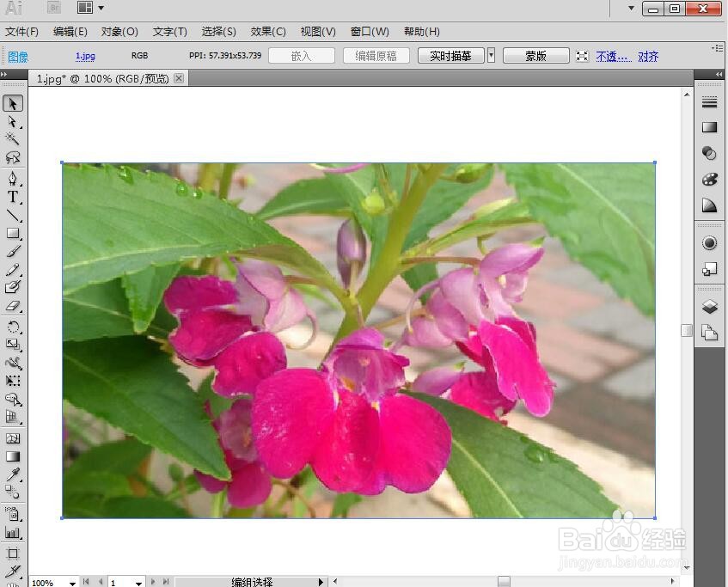This screenshot has height=587, width=728.
Task: Close the 1.jpg document tab
Action: coord(179,78)
